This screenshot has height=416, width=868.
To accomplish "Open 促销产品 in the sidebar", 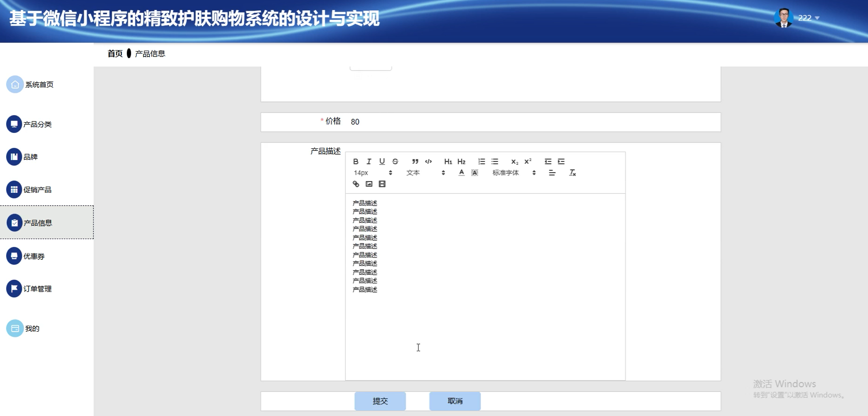I will [x=29, y=190].
